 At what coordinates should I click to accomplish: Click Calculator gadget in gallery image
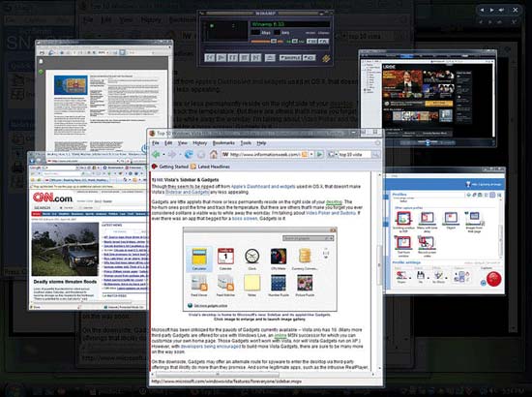pyautogui.click(x=199, y=260)
